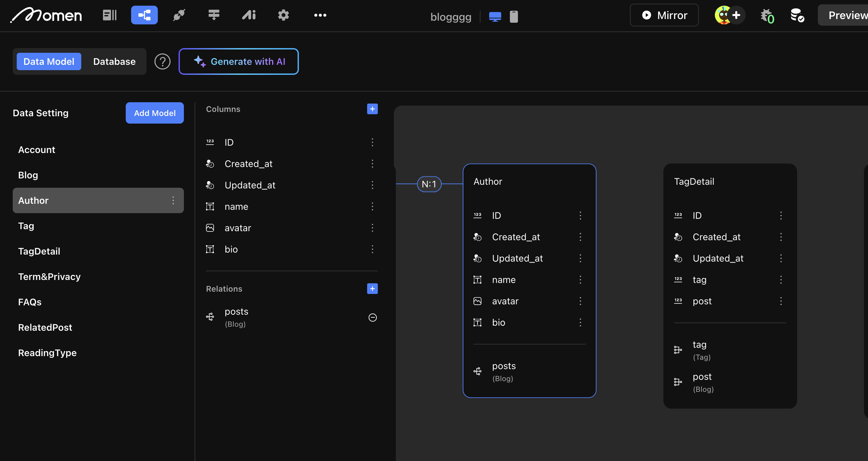Switch to desktop preview device icon
The width and height of the screenshot is (868, 461).
[495, 16]
